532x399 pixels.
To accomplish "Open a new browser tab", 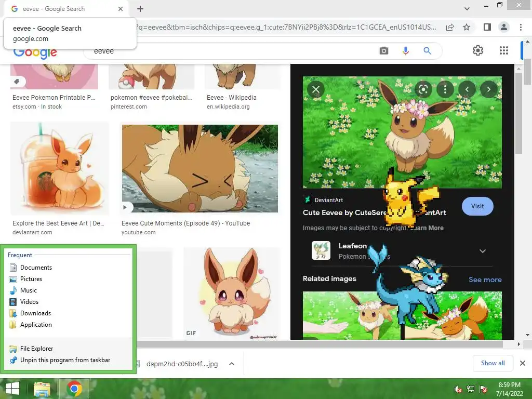I will 140,9.
